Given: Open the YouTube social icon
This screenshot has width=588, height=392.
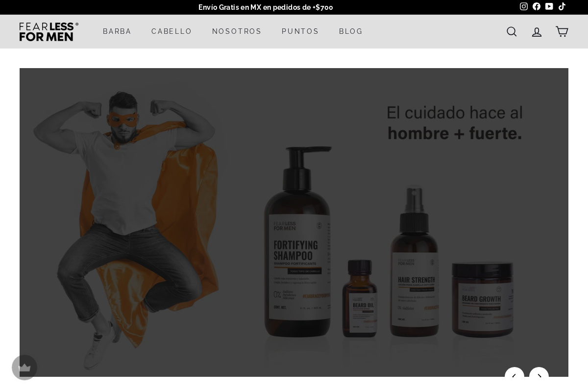Looking at the screenshot, I should [549, 6].
